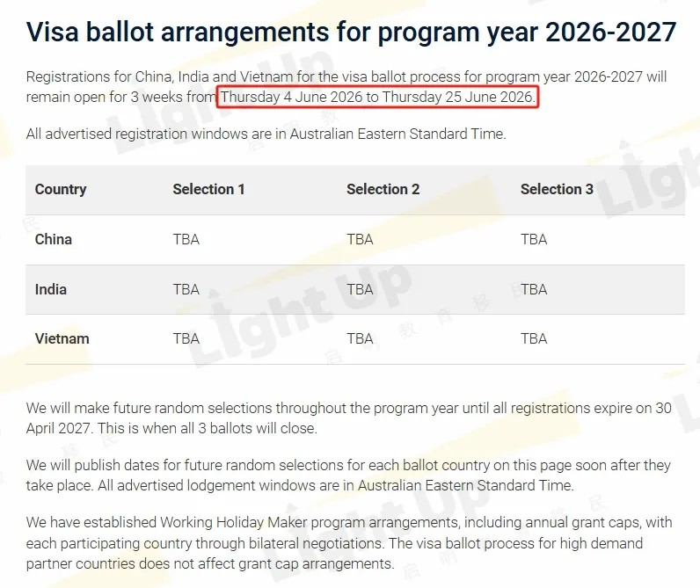Click the Working Holiday Maker program paragraph
Image resolution: width=700 pixels, height=588 pixels.
coord(348,543)
